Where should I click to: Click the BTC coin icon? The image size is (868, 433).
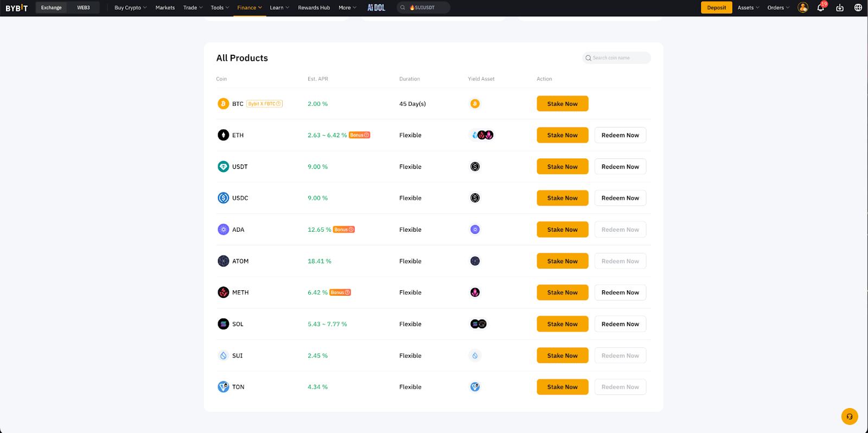224,104
